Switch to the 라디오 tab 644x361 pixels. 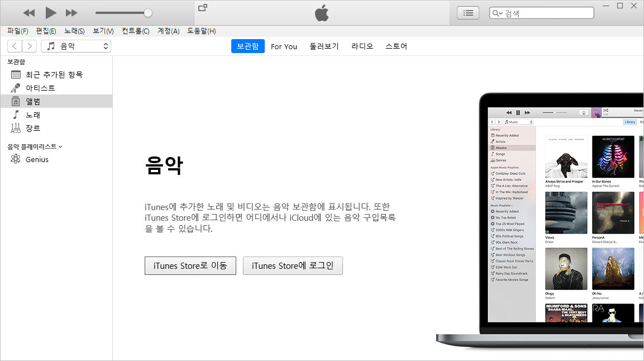(362, 46)
